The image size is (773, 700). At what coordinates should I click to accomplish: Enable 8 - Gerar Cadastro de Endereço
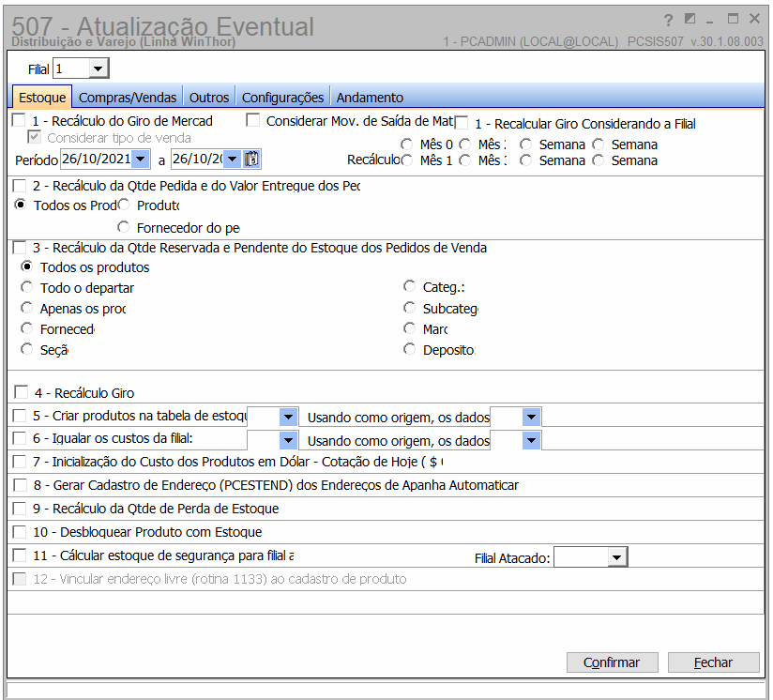pyautogui.click(x=21, y=485)
